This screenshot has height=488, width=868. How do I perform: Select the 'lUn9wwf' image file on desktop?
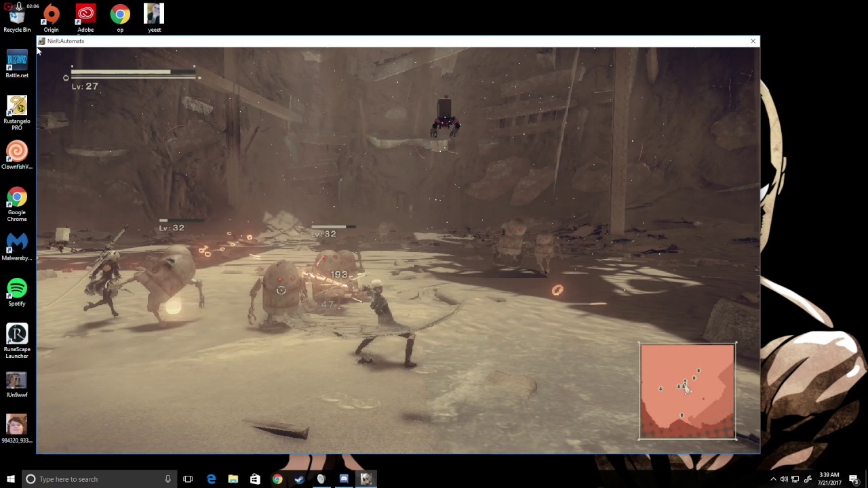click(x=17, y=384)
